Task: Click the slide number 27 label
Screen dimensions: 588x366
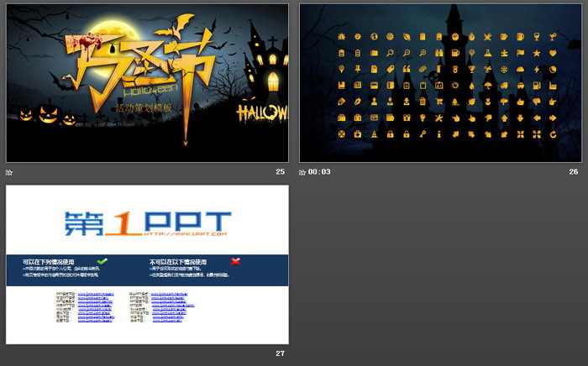Action: [280, 353]
